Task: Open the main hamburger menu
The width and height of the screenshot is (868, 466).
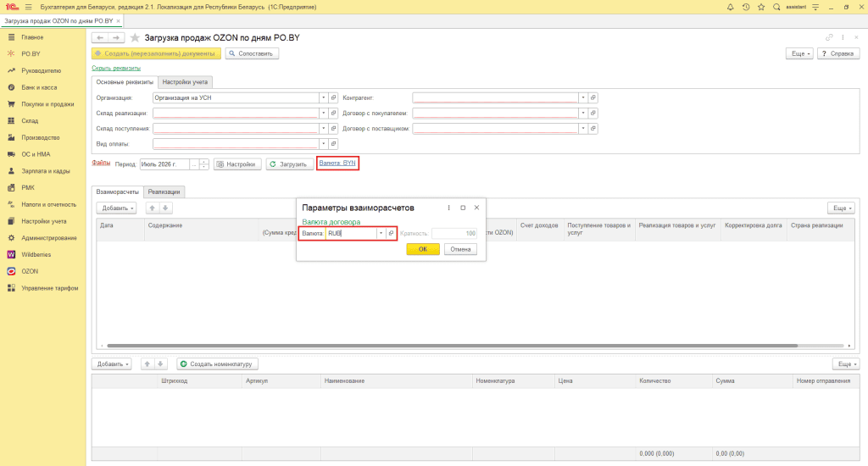Action: pyautogui.click(x=29, y=7)
